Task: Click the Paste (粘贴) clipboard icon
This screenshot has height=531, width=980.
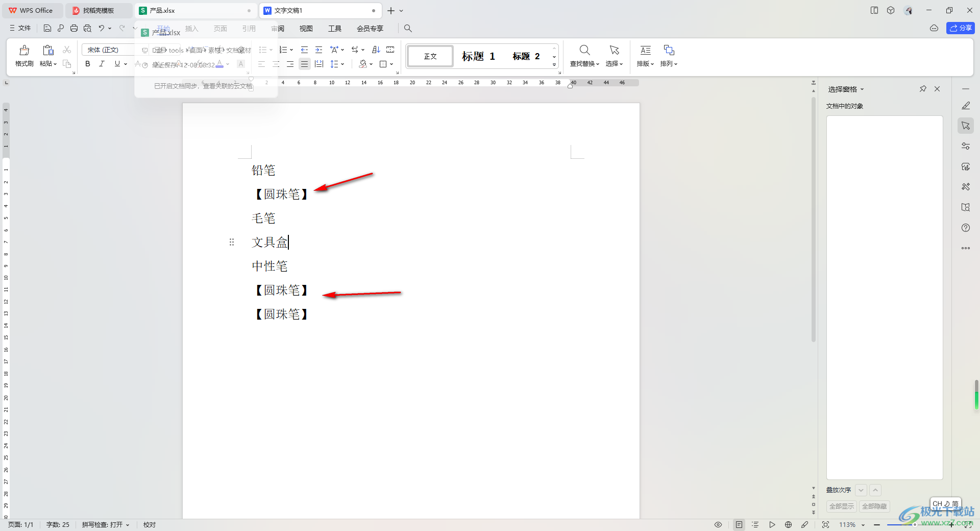Action: tap(48, 50)
